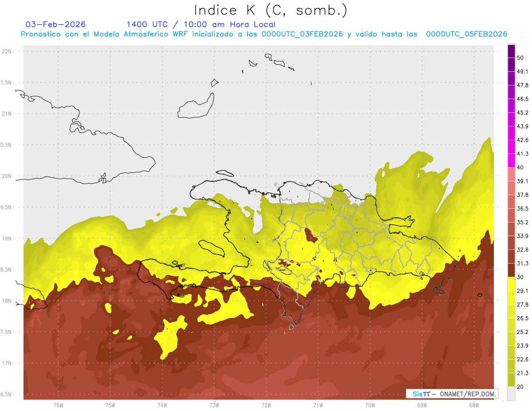Click the latitude label "20N"
Screen dimensions: 532x411
pos(8,176)
